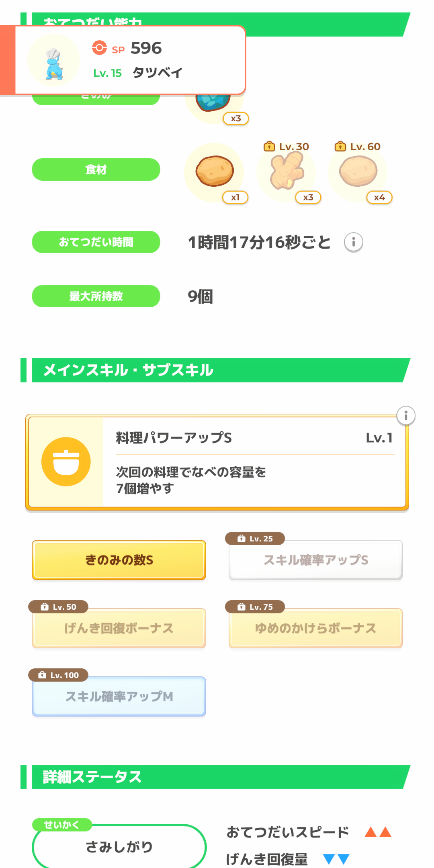Open info icon beside helping time
Image resolution: width=434 pixels, height=868 pixels.
[x=354, y=242]
